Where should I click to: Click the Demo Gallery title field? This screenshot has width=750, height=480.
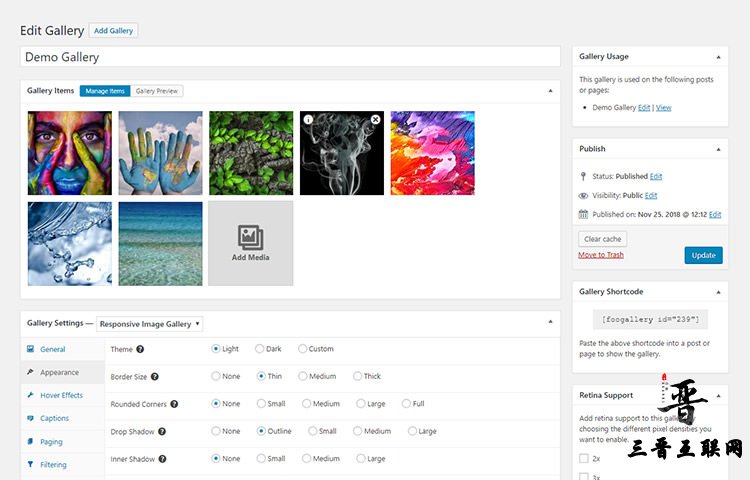click(x=290, y=57)
